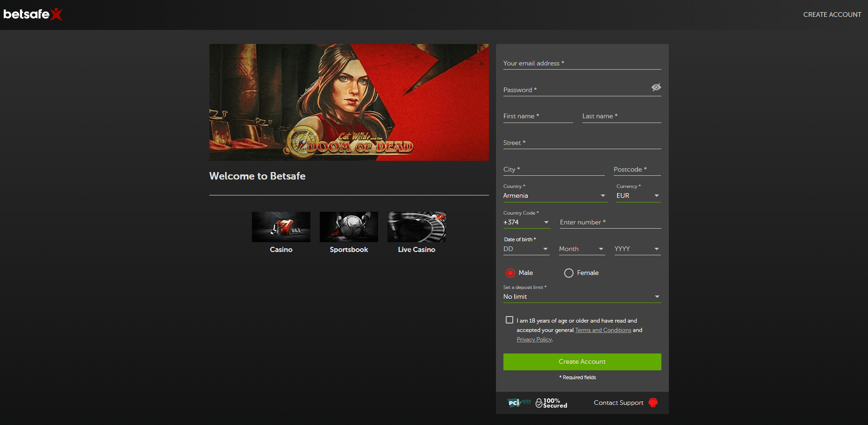This screenshot has height=425, width=868.
Task: Click the red Contact Support chat icon
Action: (653, 403)
